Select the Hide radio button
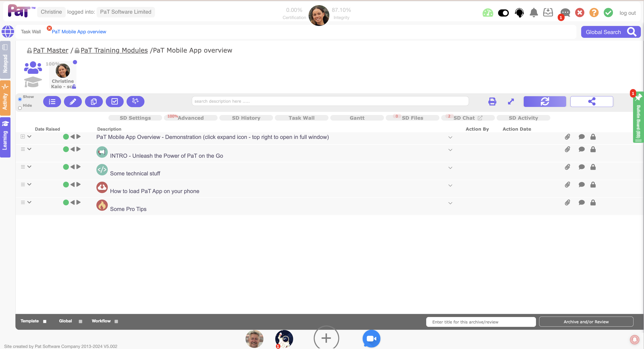Viewport: 644px width, 349px height. [20, 108]
